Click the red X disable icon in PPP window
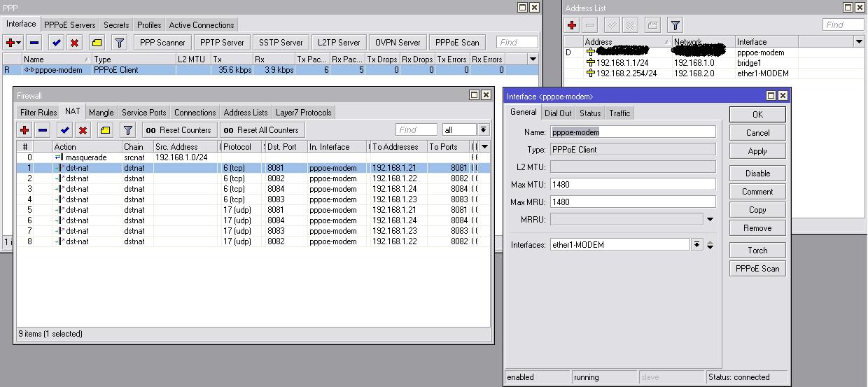The width and height of the screenshot is (868, 387). point(75,43)
